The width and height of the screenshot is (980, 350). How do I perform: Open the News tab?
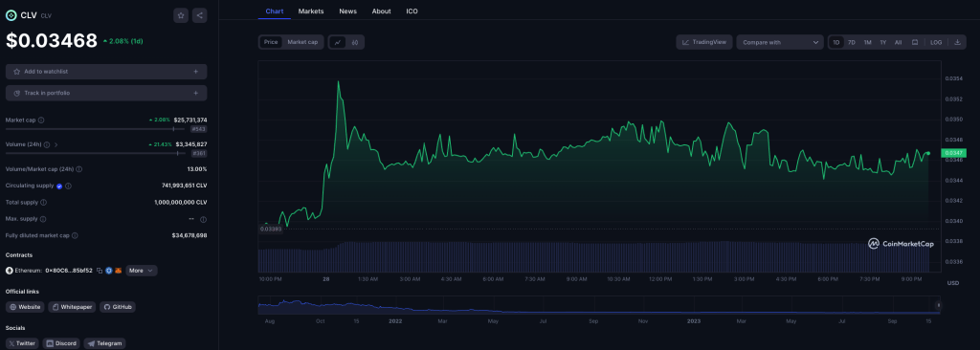point(348,11)
